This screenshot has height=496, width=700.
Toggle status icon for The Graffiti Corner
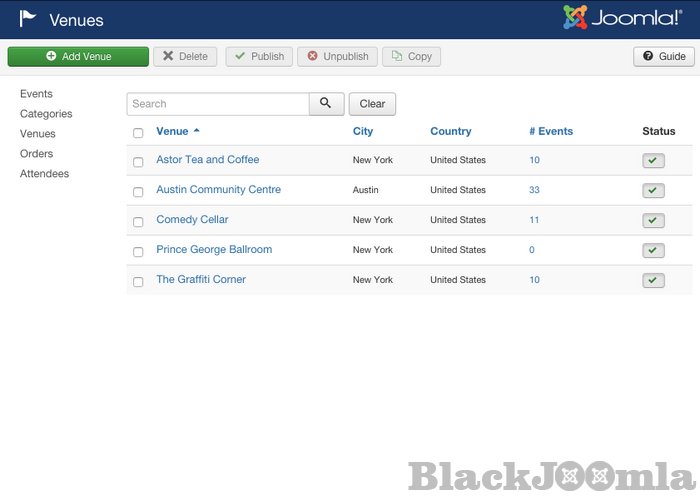653,281
